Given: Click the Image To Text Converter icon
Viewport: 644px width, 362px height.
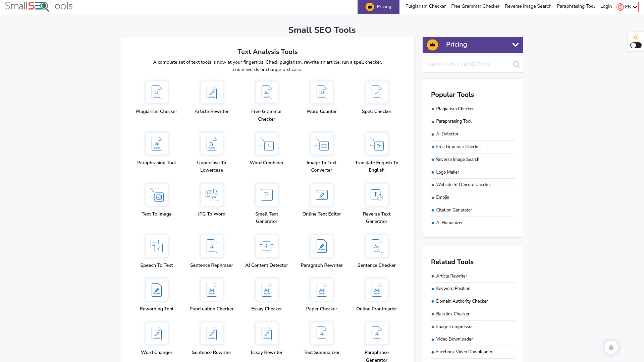Looking at the screenshot, I should pos(321,144).
